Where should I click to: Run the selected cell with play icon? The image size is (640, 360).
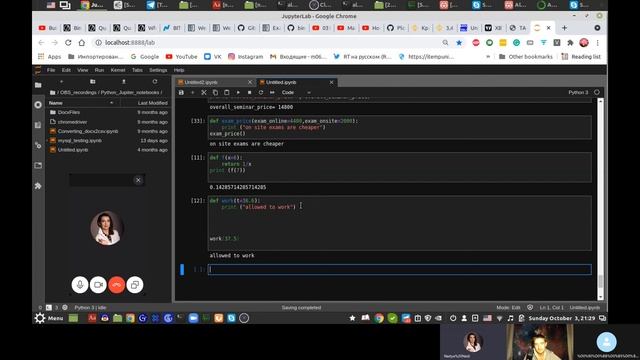tap(238, 93)
